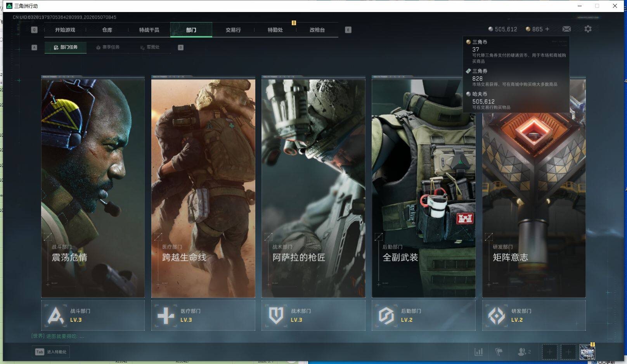Select the 医疗部门 LV.3 level panel

click(x=203, y=316)
